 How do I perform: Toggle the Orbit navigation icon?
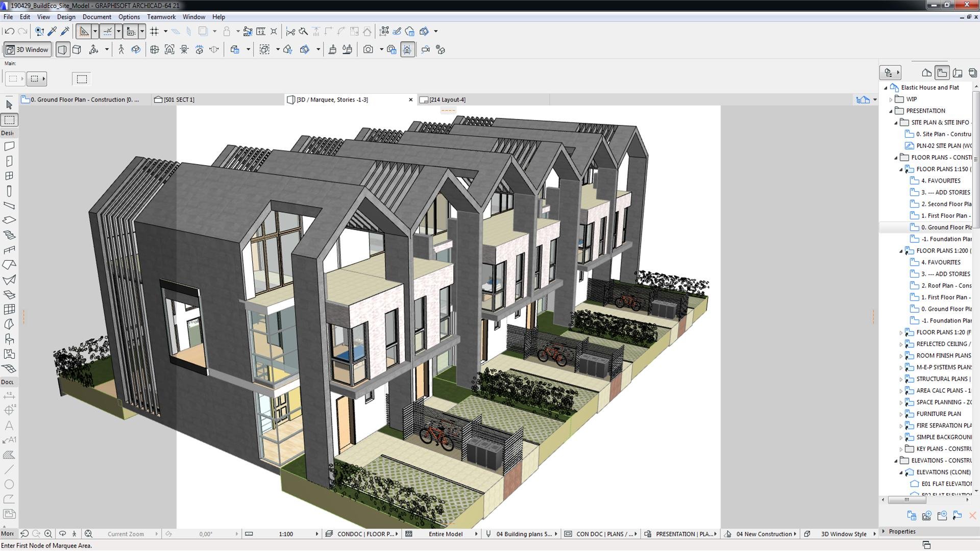135,49
